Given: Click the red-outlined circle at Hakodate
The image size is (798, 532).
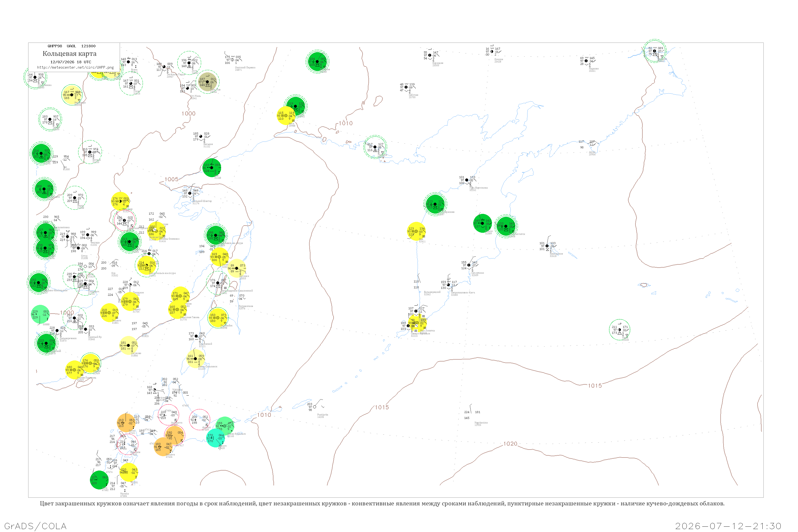Looking at the screenshot, I should point(128,444).
